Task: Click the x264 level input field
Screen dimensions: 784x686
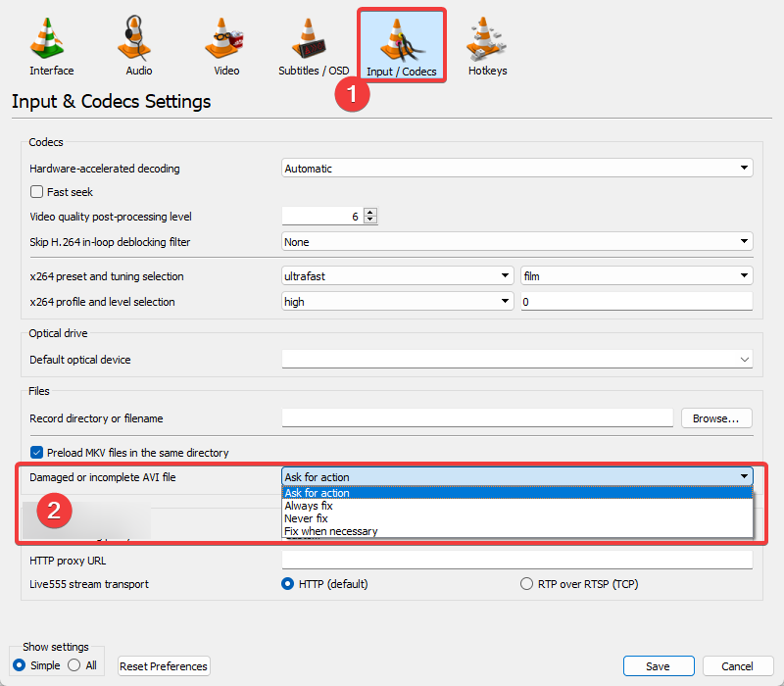Action: click(x=636, y=302)
